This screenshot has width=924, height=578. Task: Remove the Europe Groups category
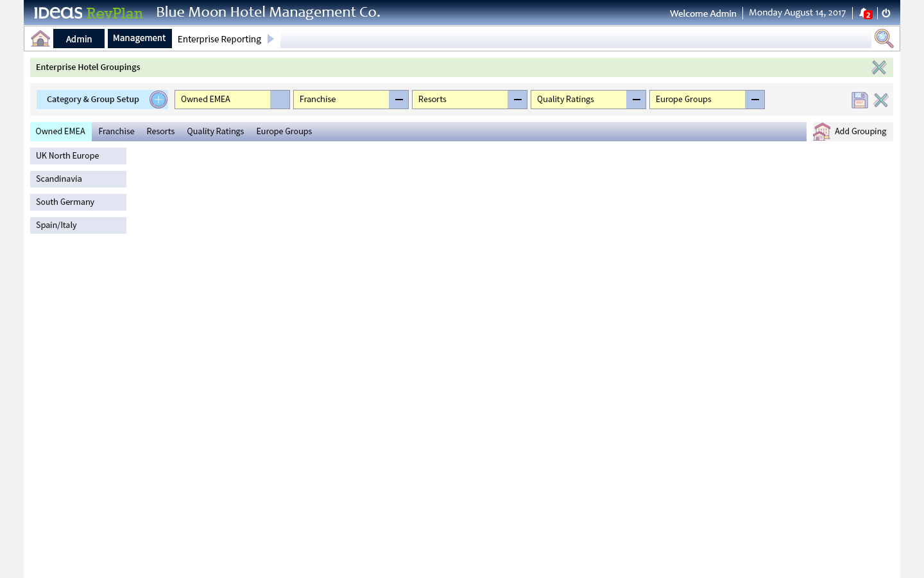755,100
